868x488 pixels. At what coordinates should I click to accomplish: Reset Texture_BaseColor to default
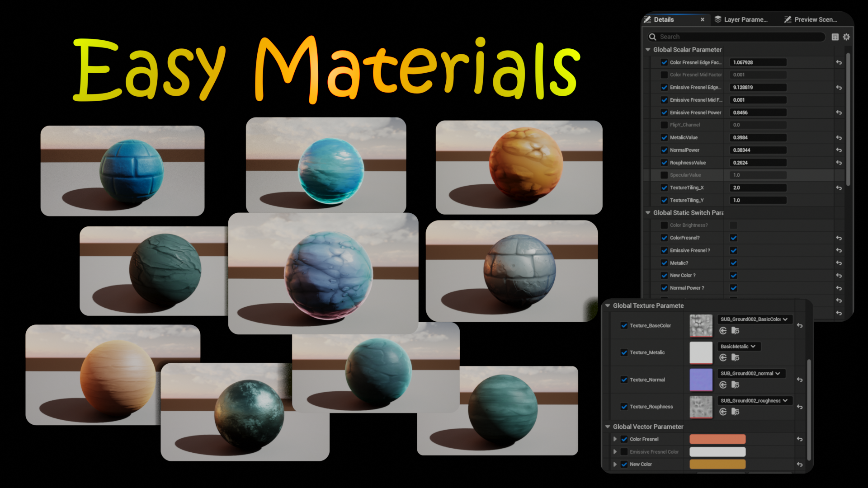pyautogui.click(x=800, y=325)
